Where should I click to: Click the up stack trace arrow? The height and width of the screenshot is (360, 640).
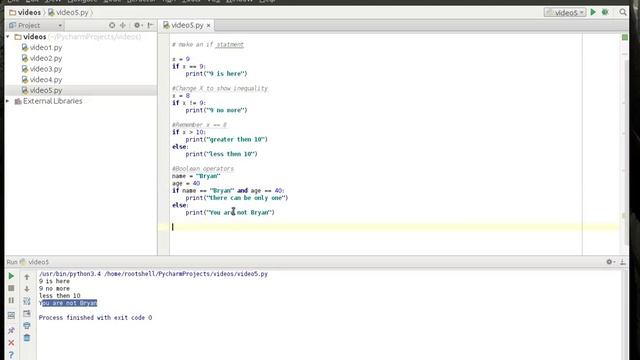click(x=27, y=277)
